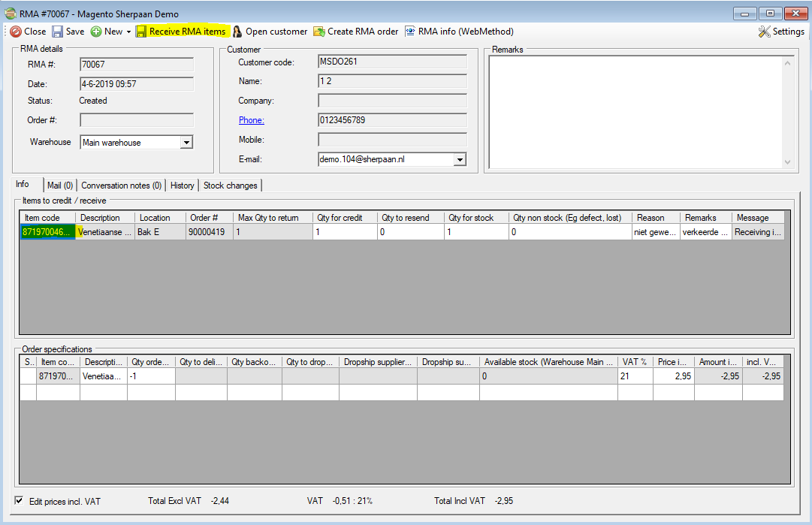Click the Dropship supplier... column header
The height and width of the screenshot is (525, 812).
pos(378,362)
